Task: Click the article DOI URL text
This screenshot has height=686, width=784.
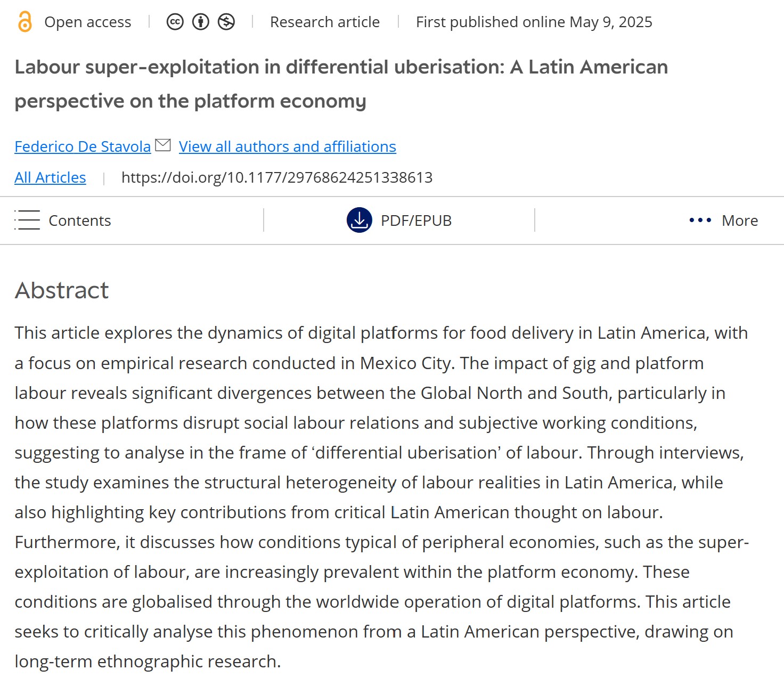Action: coord(277,177)
